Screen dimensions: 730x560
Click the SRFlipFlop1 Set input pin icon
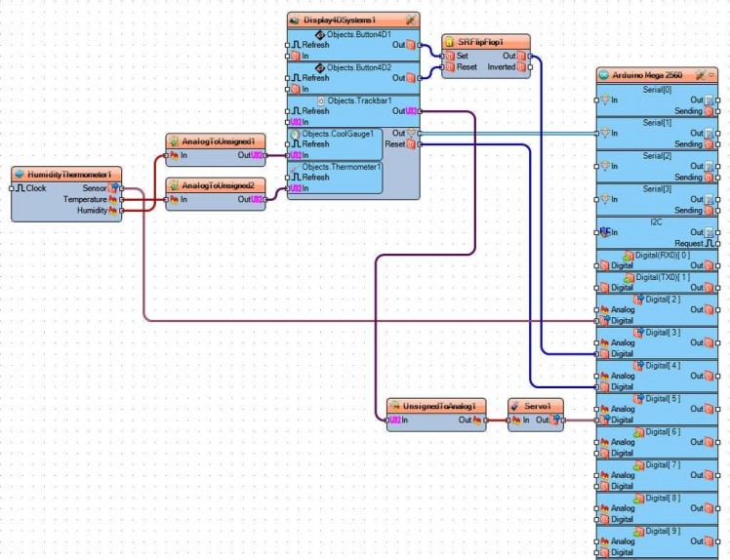click(450, 56)
